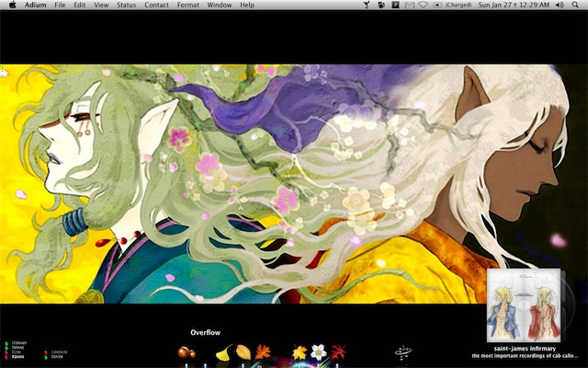Screen dimensions: 588x368
Task: Open the Help menu
Action: pos(247,5)
